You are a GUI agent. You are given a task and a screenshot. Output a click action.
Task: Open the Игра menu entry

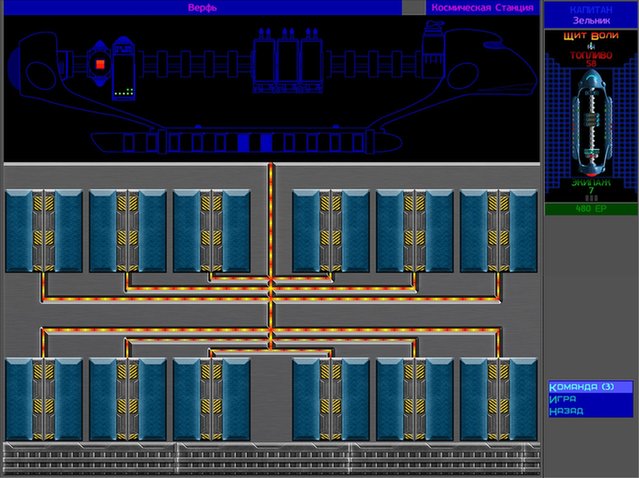(x=591, y=399)
